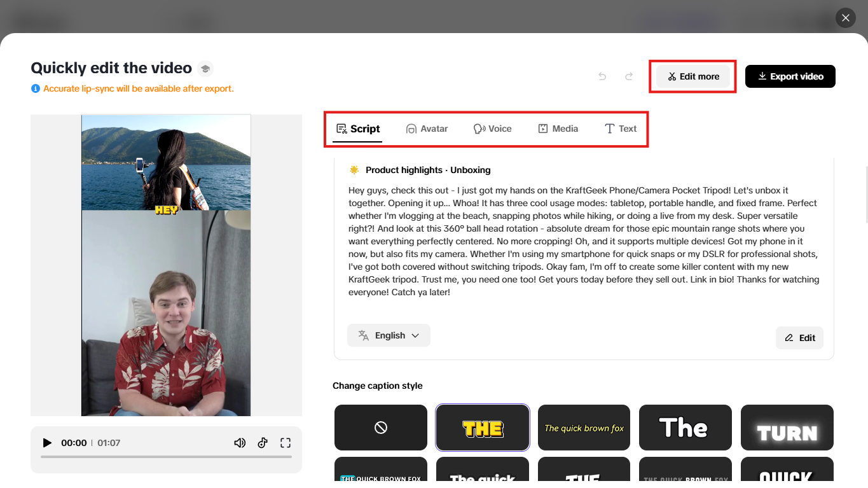Open the Media tab
This screenshot has width=868, height=488.
click(x=558, y=129)
